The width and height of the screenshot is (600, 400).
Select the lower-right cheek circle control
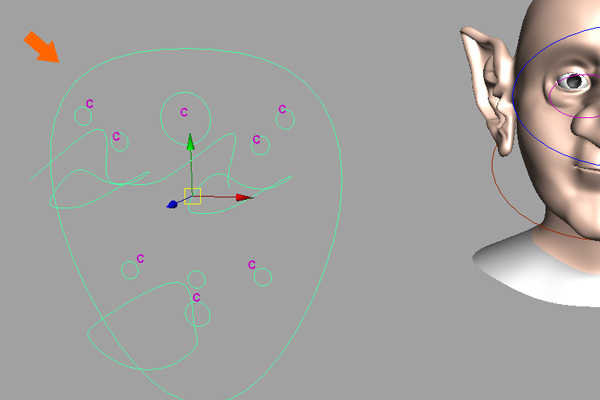click(263, 277)
